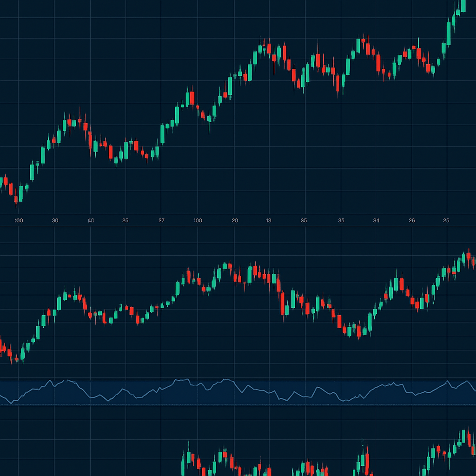476x476 pixels.
Task: Click the divider between the two chart panels
Action: coord(238,226)
